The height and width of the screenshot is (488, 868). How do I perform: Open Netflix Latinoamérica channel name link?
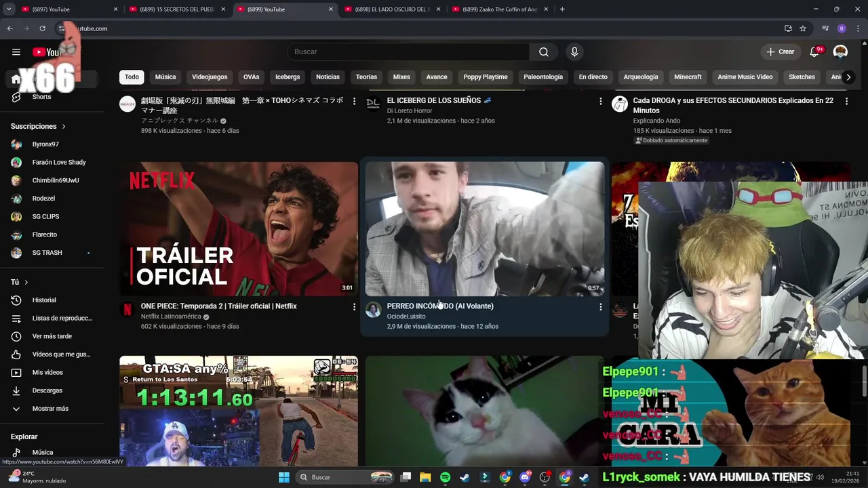(171, 317)
